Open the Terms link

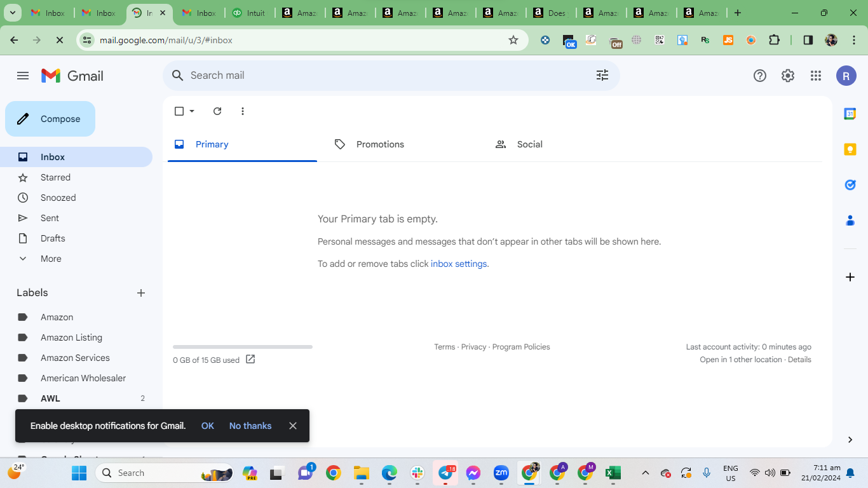click(445, 347)
